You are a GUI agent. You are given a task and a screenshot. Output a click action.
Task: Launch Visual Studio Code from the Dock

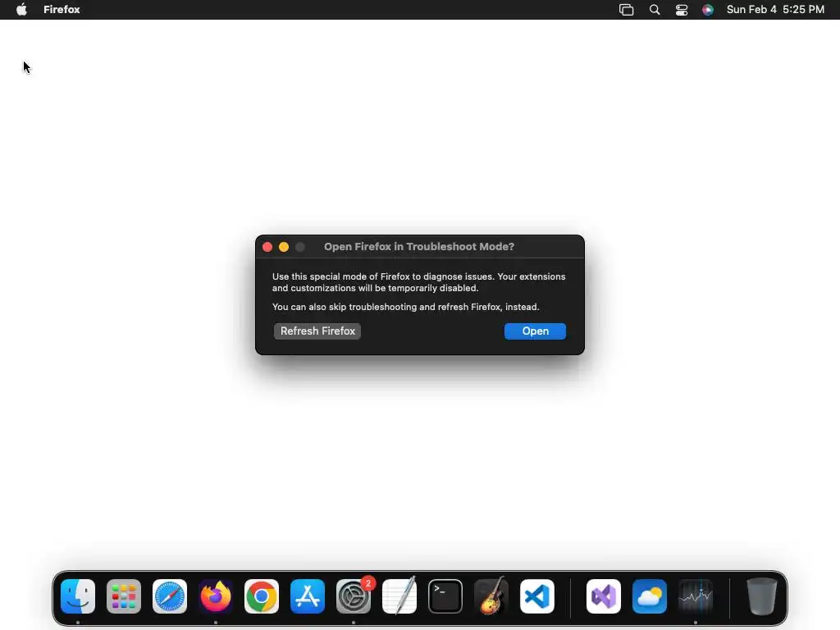[537, 596]
